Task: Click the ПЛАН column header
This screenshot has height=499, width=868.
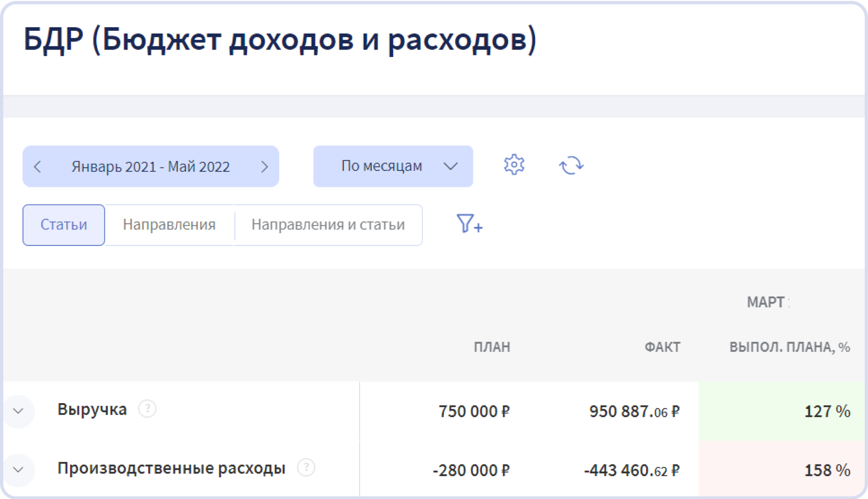Action: tap(492, 347)
